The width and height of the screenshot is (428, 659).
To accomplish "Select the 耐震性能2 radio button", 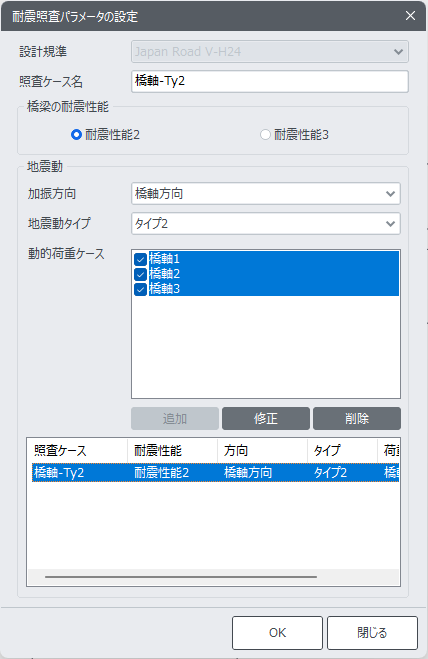I will pos(76,135).
